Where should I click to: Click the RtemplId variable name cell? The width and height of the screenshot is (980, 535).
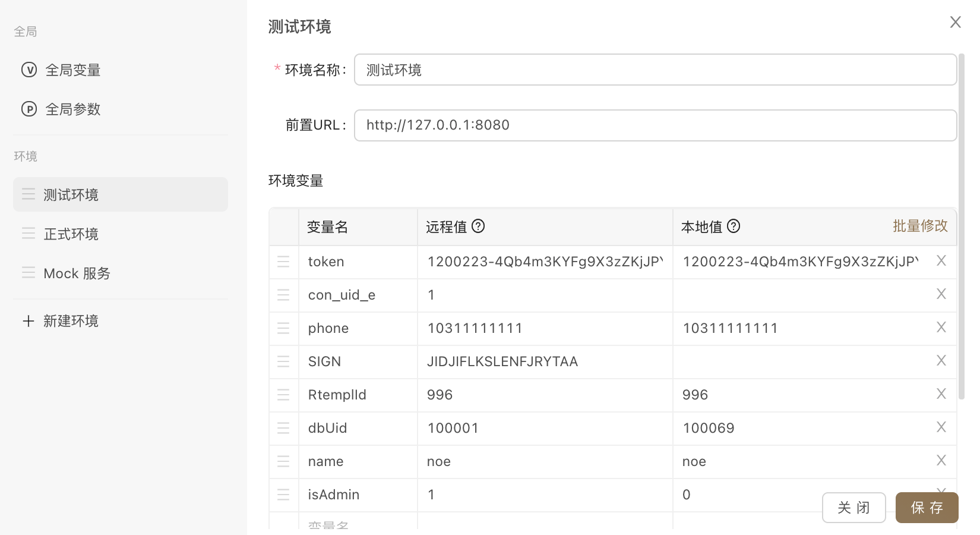click(x=358, y=395)
